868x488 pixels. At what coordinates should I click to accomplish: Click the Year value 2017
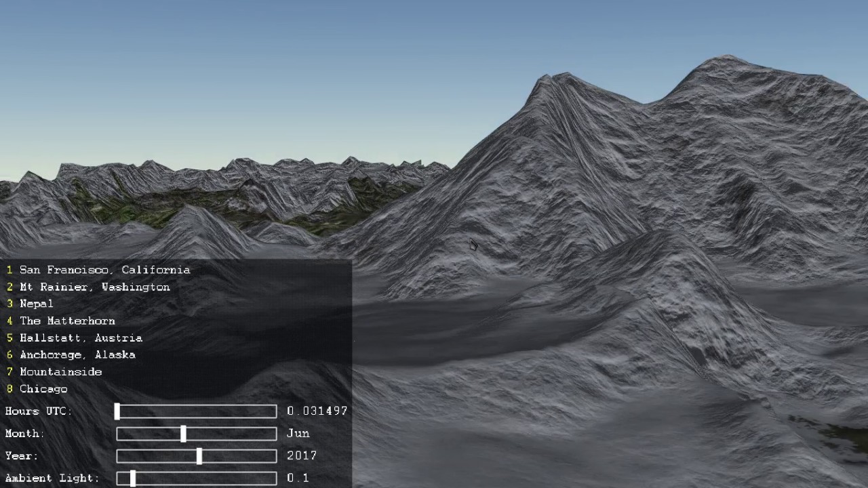(x=302, y=455)
